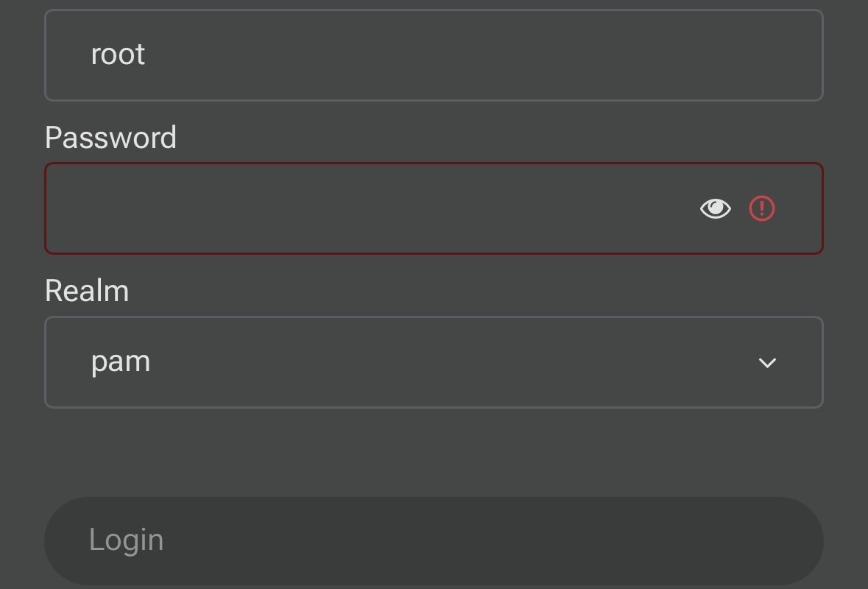The height and width of the screenshot is (589, 868).
Task: Place cursor in red-bordered password box
Action: (368, 209)
